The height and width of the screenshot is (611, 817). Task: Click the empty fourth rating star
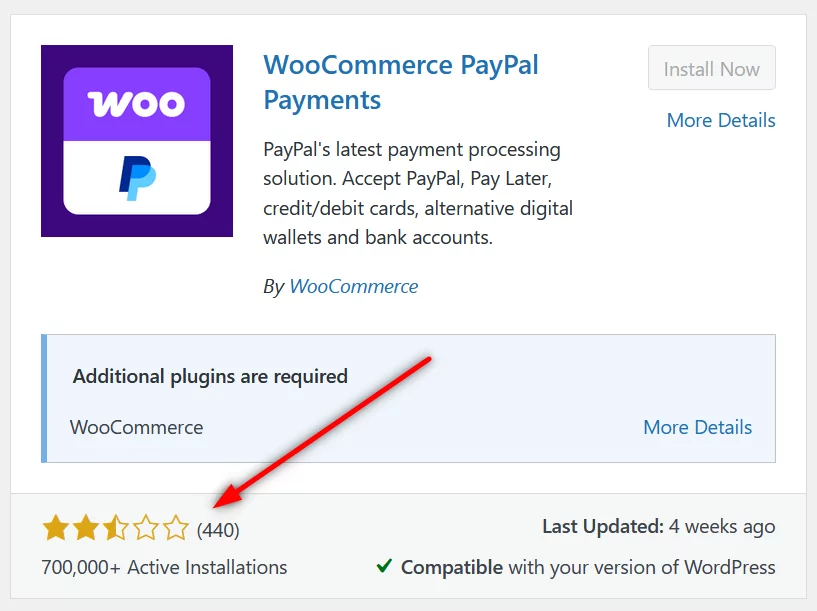pyautogui.click(x=145, y=528)
